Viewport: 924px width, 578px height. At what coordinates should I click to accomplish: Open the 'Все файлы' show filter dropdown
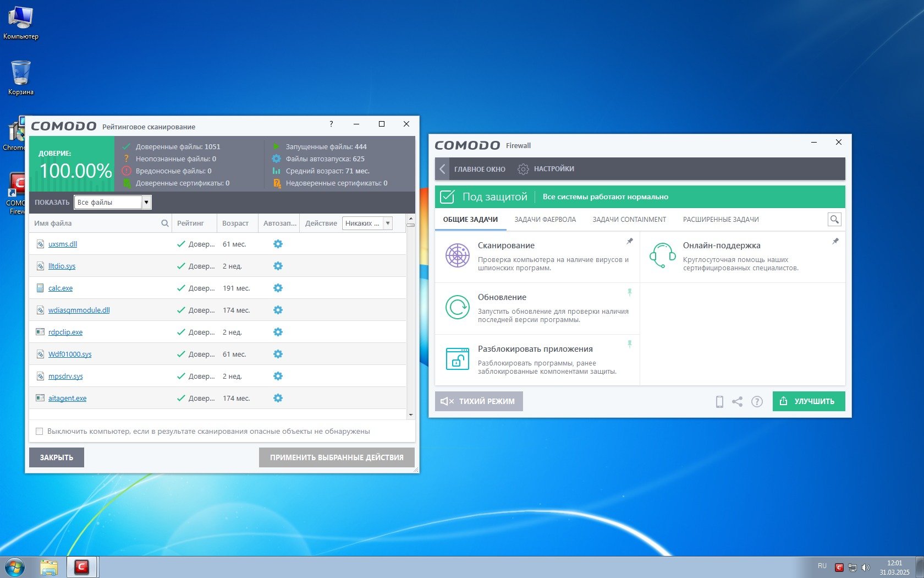(x=146, y=203)
